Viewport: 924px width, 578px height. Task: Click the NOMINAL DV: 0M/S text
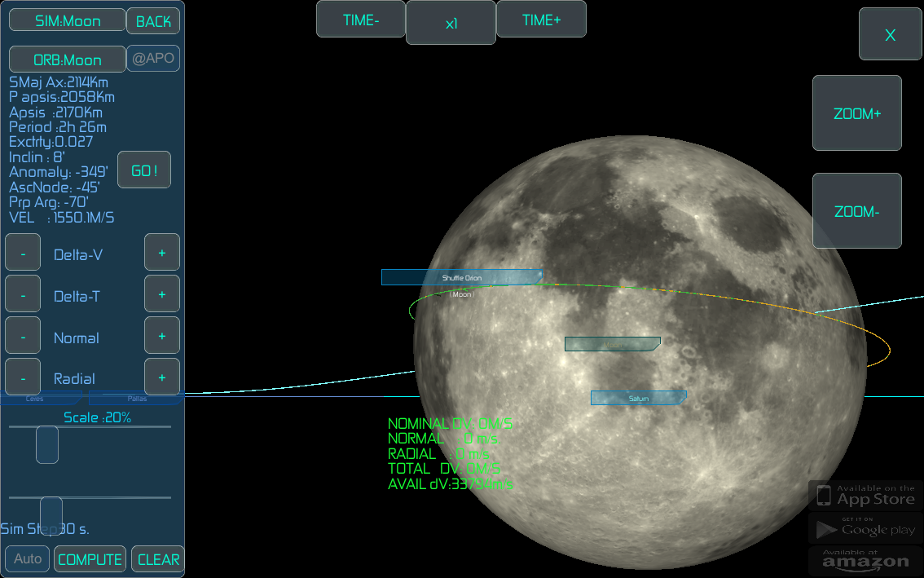tap(450, 423)
